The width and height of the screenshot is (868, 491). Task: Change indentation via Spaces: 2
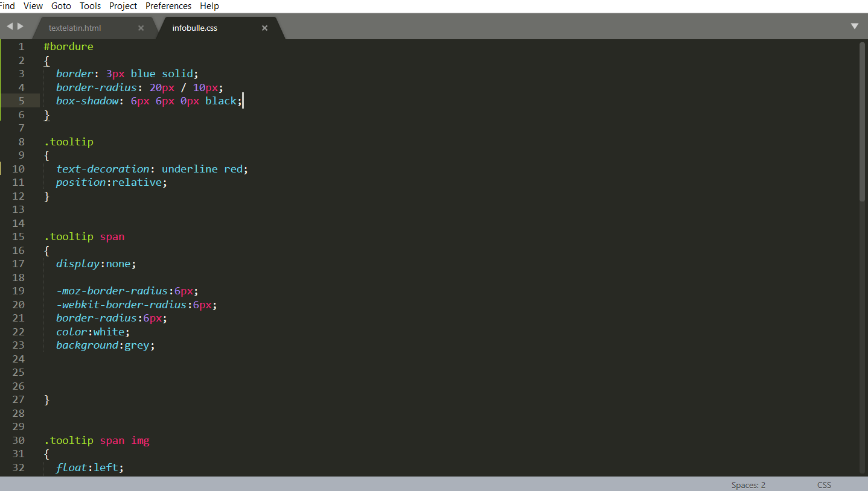coord(748,485)
